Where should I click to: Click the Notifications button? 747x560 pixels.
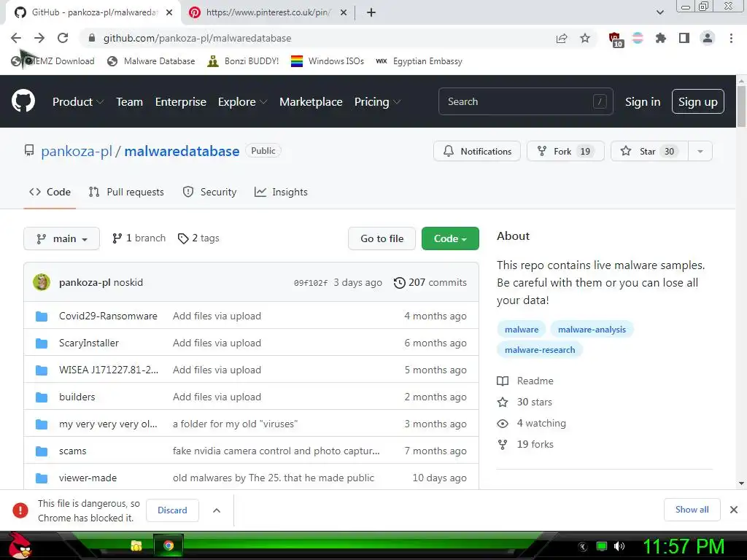coord(477,152)
